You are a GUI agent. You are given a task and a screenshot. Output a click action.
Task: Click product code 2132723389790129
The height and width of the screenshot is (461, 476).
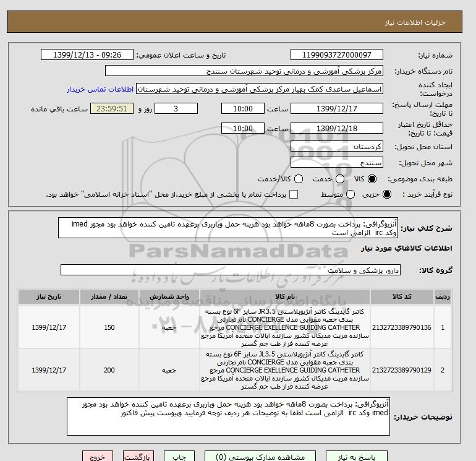pyautogui.click(x=402, y=370)
